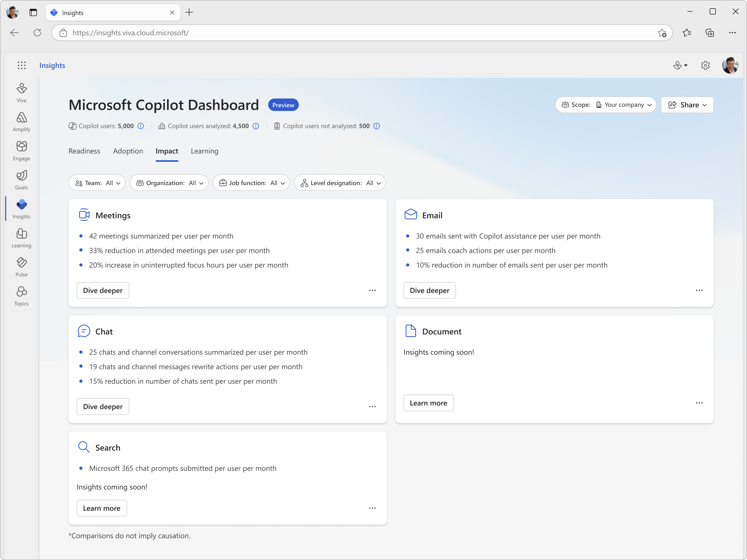The image size is (747, 560).
Task: Close the Insights browser tab
Action: [172, 12]
